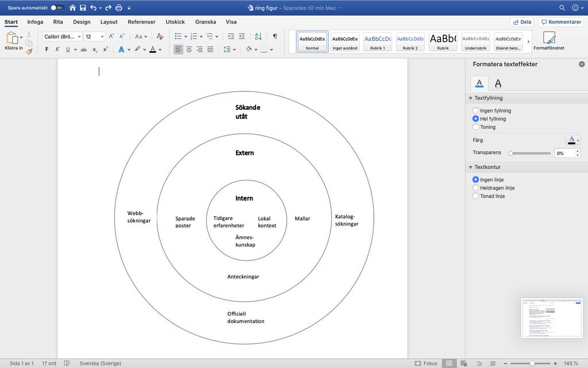Zoom in with the plus button
The width and height of the screenshot is (588, 368).
click(555, 363)
